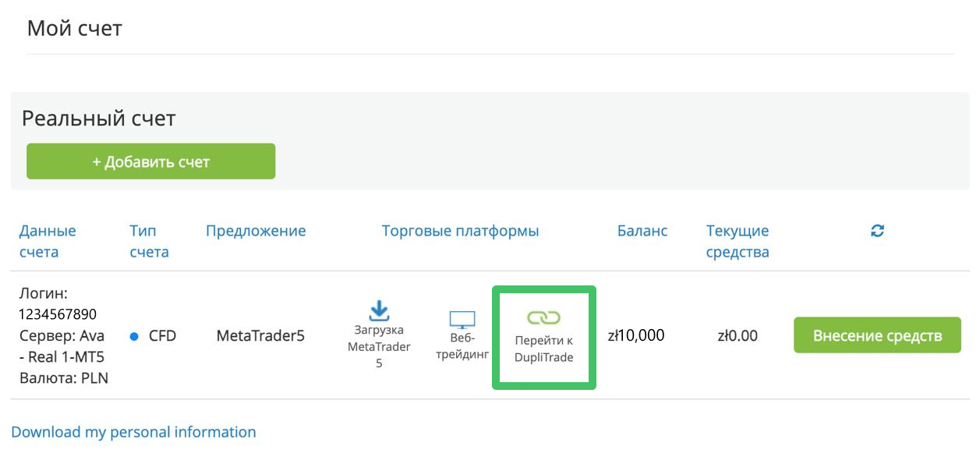Select the 'Баланс' column header

[x=642, y=231]
